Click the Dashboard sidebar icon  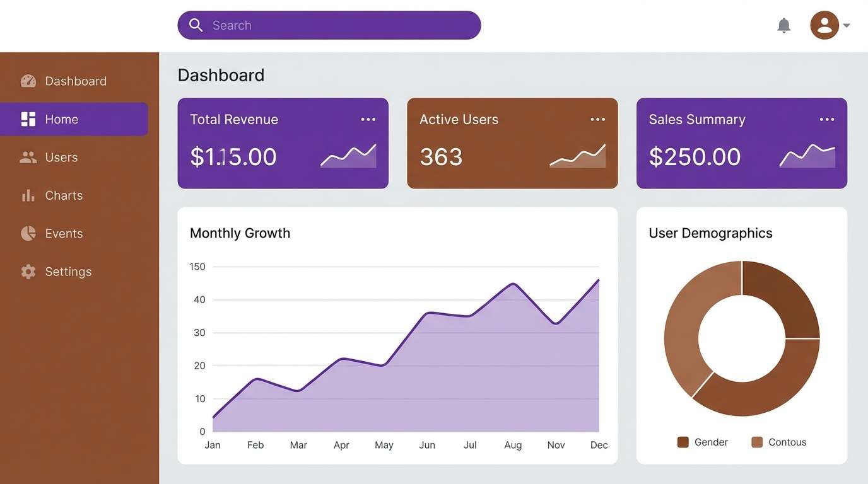pos(28,81)
